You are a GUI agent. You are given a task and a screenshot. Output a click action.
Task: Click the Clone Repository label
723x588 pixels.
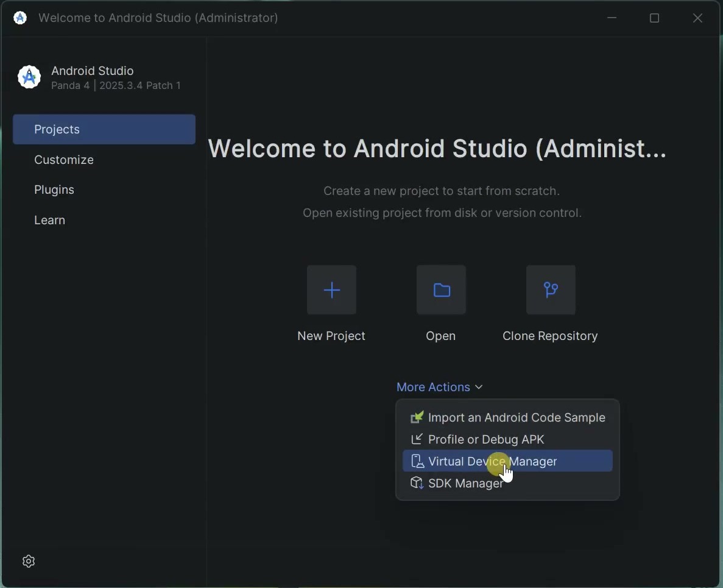550,336
